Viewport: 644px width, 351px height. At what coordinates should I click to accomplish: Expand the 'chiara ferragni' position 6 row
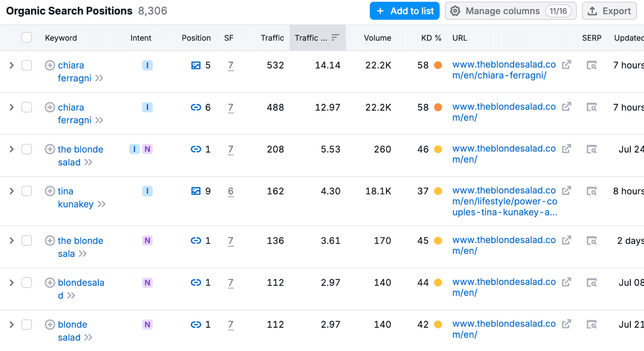point(12,107)
